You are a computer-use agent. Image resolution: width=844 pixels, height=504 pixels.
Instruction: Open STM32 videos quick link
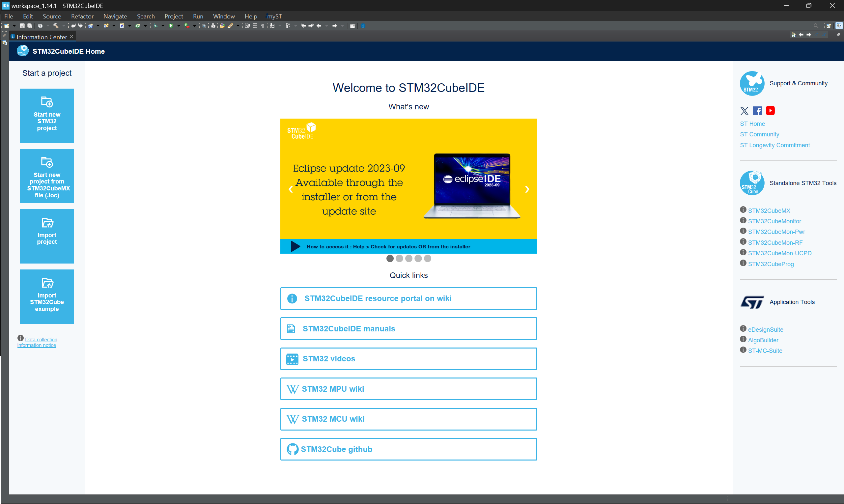(408, 359)
